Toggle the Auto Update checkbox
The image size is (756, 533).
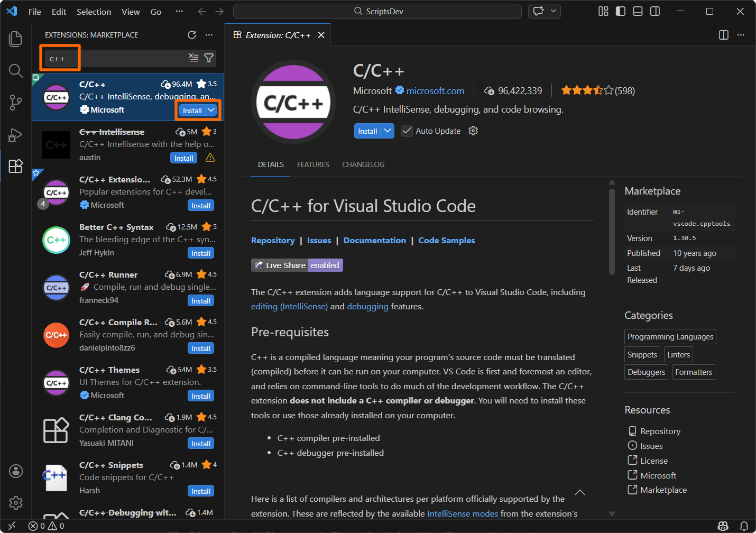tap(407, 131)
